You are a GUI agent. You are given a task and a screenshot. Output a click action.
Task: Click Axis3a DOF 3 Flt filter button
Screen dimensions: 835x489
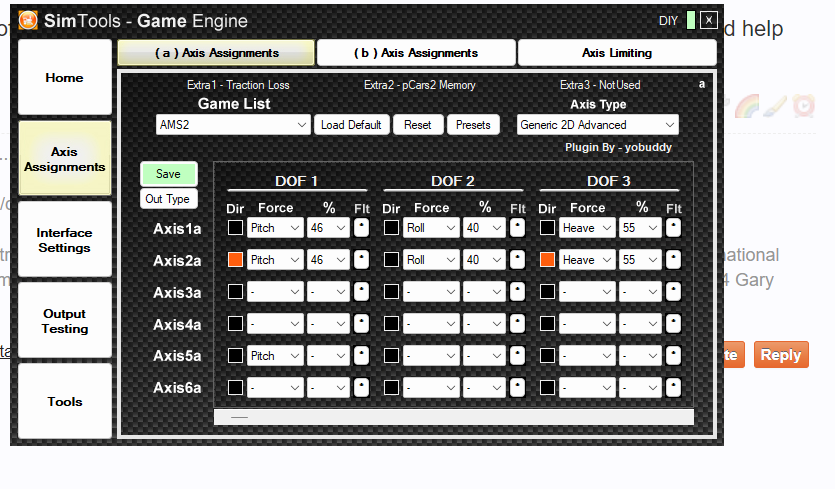pos(673,291)
